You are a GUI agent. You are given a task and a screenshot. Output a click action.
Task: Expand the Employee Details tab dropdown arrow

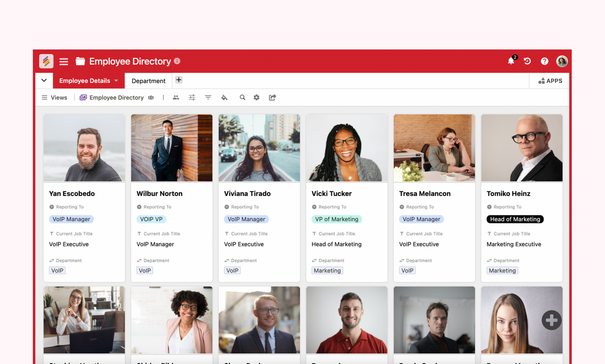[117, 81]
